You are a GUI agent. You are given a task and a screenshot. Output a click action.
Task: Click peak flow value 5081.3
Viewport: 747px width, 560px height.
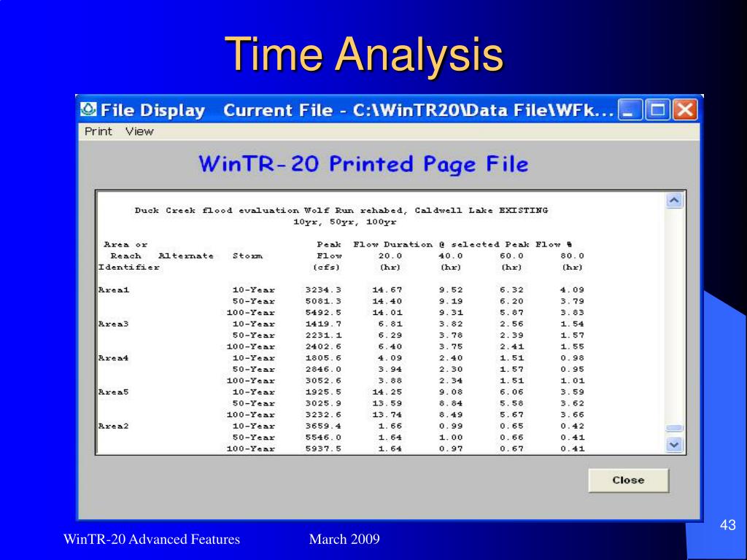pyautogui.click(x=323, y=301)
